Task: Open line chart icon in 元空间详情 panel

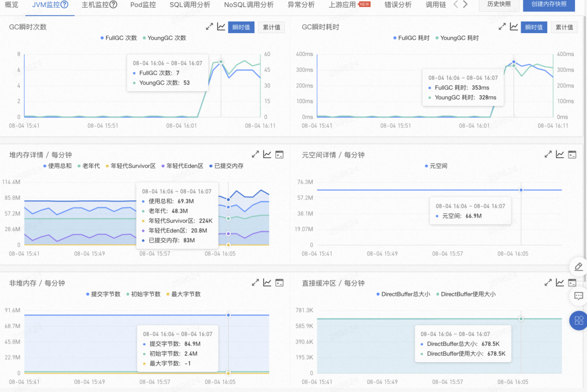Action: click(560, 155)
